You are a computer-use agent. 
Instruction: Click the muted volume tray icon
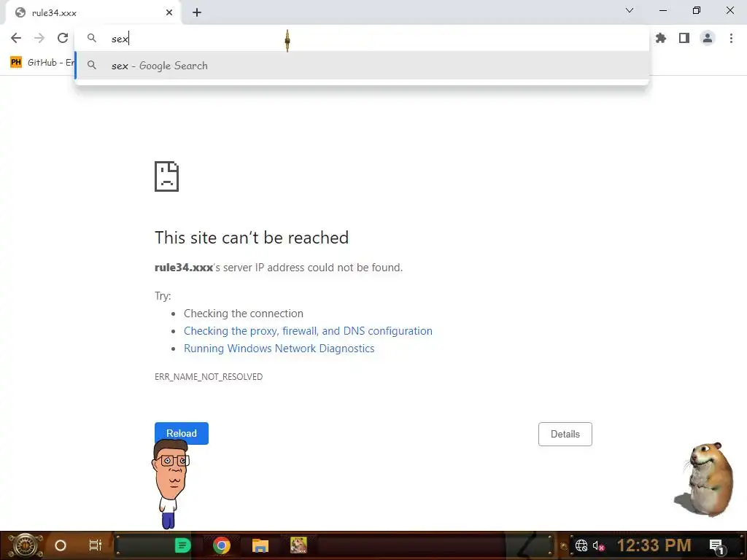tap(599, 545)
